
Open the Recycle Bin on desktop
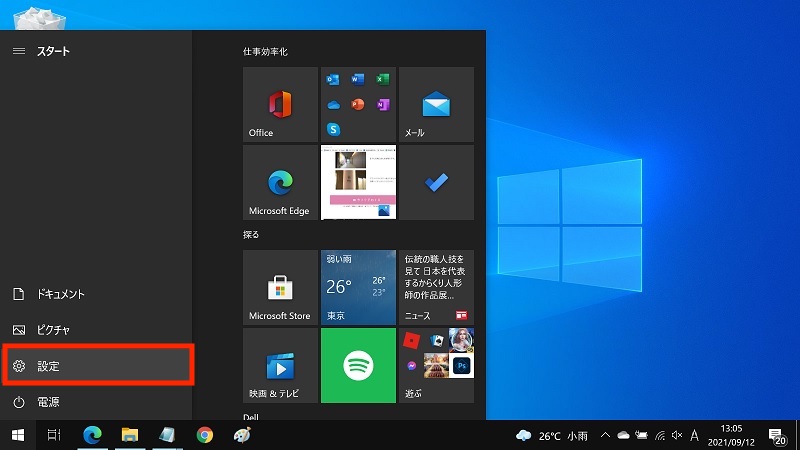pos(40,17)
